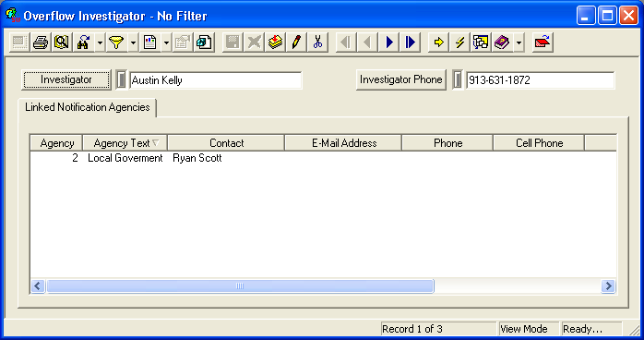Click the yellow lightning bolt icon

click(x=459, y=42)
